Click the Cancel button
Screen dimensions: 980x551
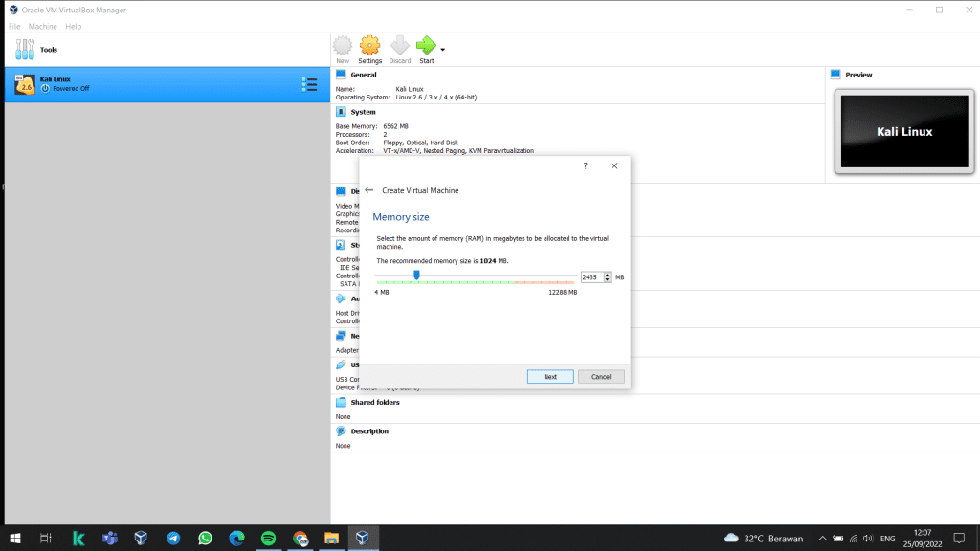601,377
